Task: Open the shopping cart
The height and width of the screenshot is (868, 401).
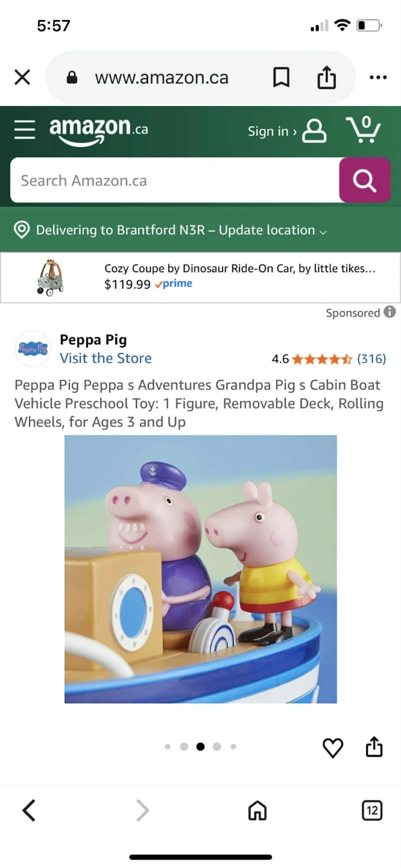Action: (x=363, y=129)
